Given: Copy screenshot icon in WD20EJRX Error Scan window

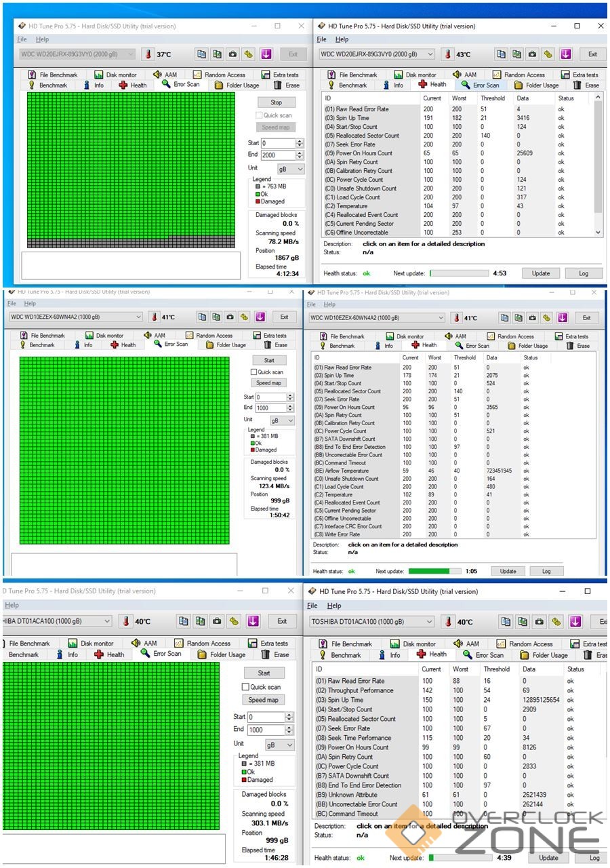Looking at the screenshot, I should point(217,54).
